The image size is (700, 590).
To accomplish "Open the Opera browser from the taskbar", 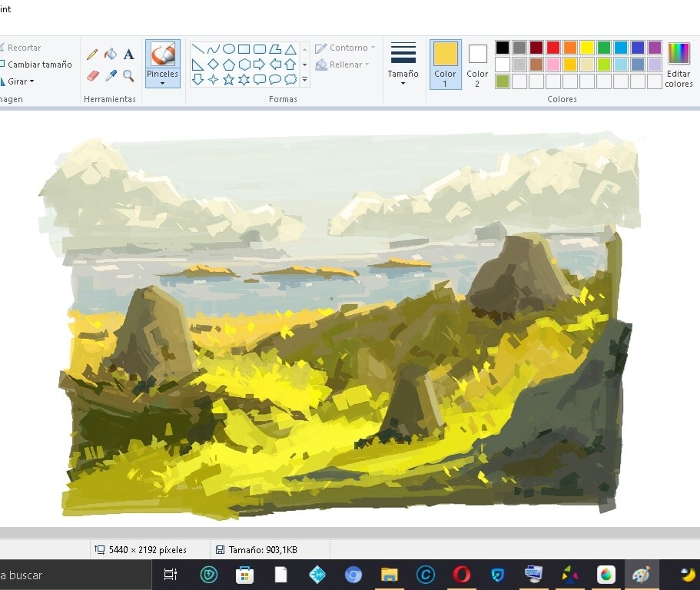I will [461, 575].
